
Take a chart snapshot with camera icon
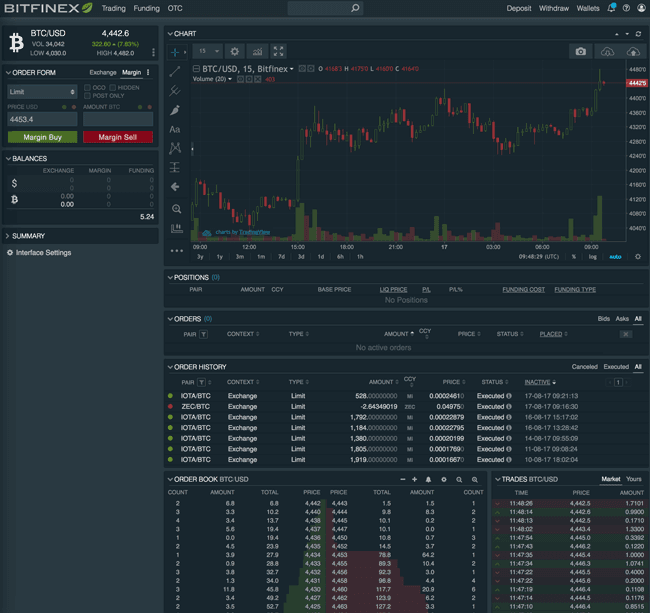click(x=581, y=51)
